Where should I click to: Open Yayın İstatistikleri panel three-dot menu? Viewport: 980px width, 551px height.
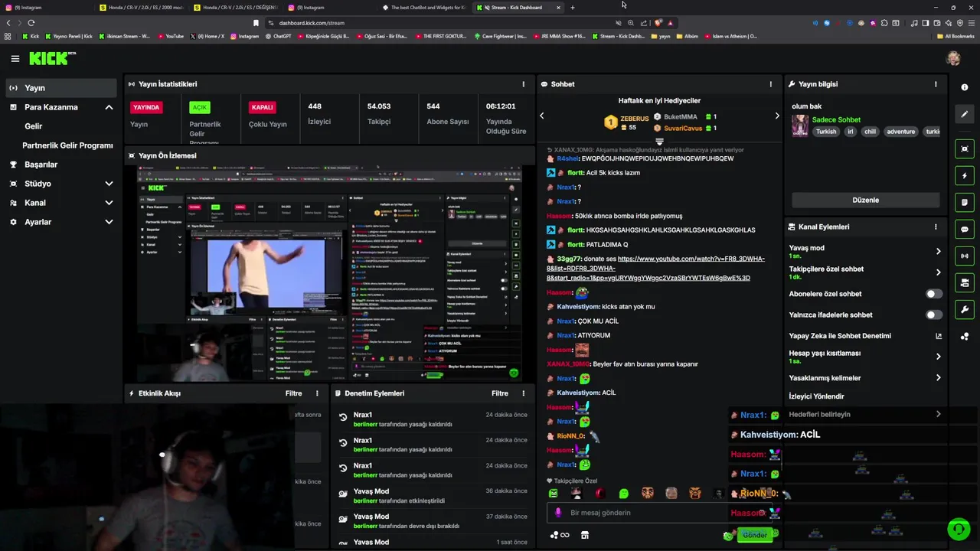[x=524, y=84]
